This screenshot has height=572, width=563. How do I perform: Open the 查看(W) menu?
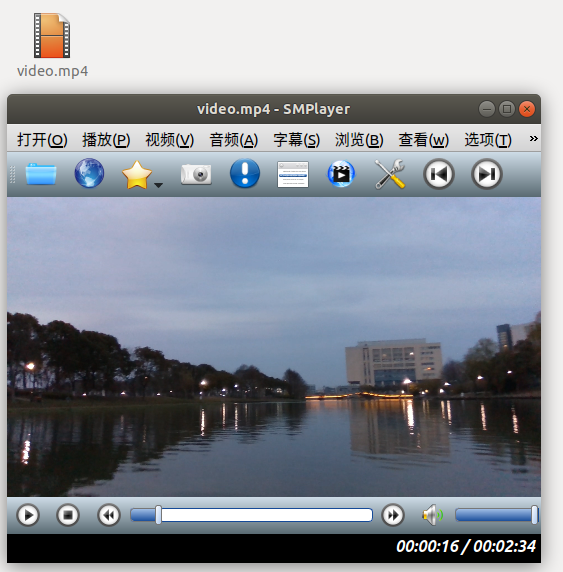pos(423,140)
